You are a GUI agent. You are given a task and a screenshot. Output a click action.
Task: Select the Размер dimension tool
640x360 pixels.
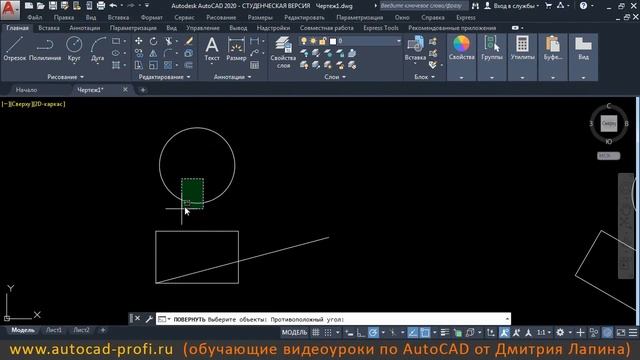tap(236, 49)
